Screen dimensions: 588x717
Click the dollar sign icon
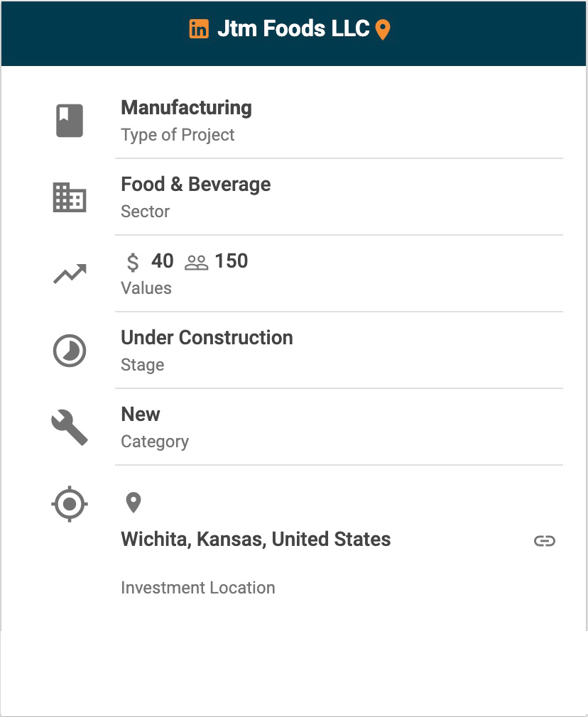tap(133, 263)
